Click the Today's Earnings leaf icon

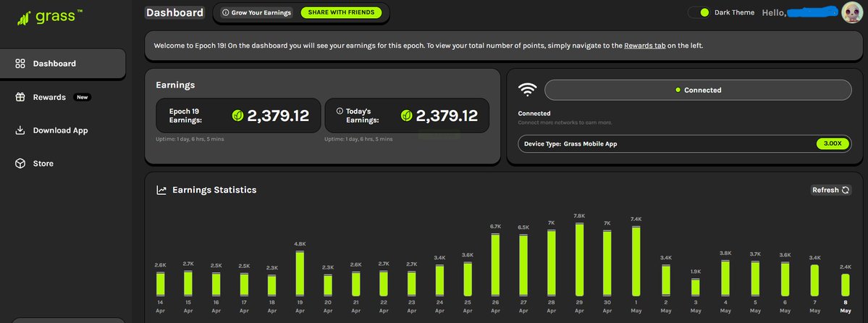[x=406, y=115]
